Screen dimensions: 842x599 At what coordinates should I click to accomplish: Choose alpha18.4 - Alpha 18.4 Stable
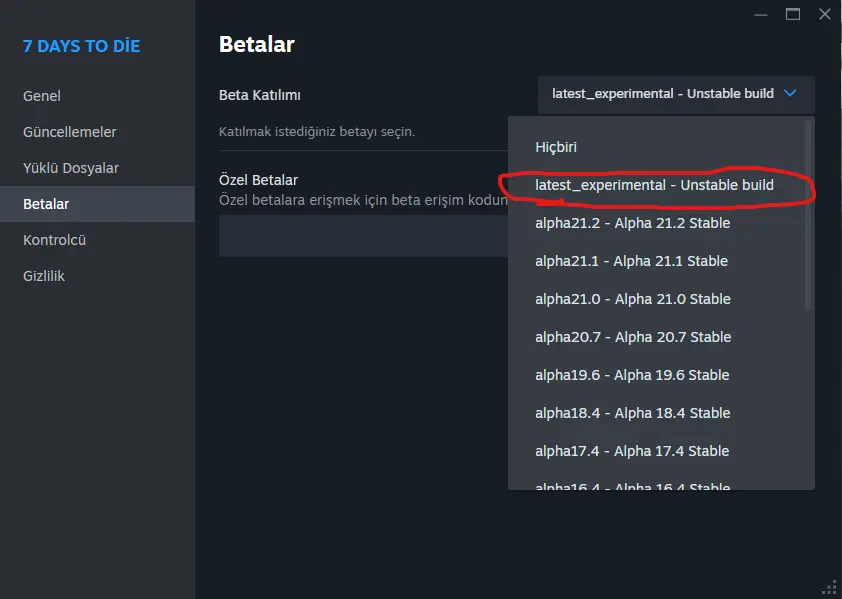[x=656, y=413]
